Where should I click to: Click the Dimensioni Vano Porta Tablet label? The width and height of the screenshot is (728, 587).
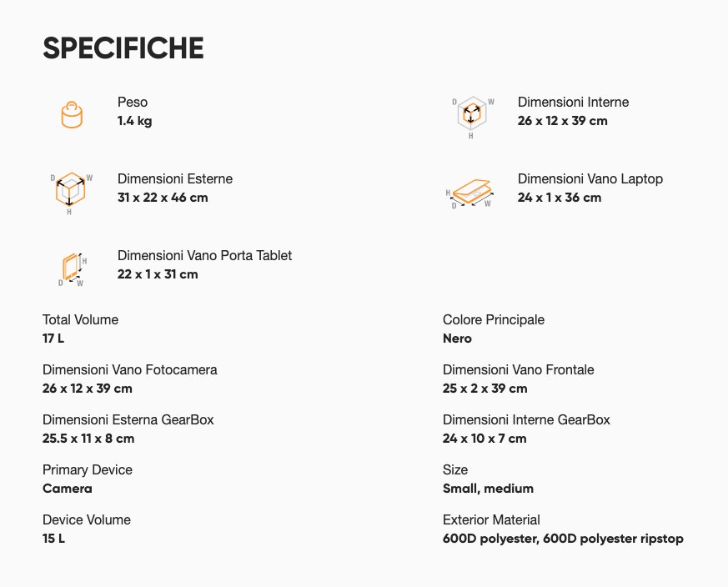204,256
